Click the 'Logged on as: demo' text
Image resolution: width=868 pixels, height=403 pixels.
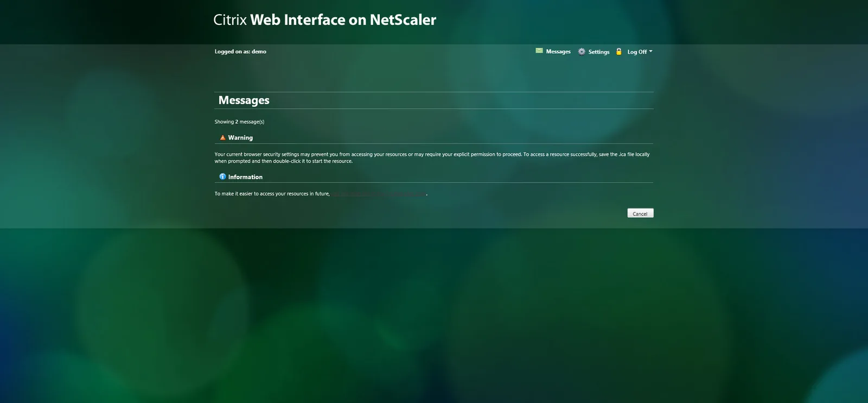tap(240, 52)
